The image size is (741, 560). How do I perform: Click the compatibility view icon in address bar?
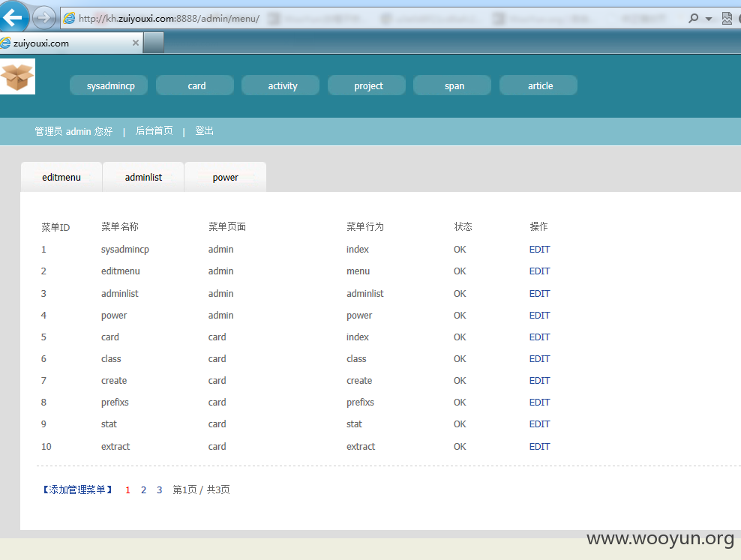(727, 19)
